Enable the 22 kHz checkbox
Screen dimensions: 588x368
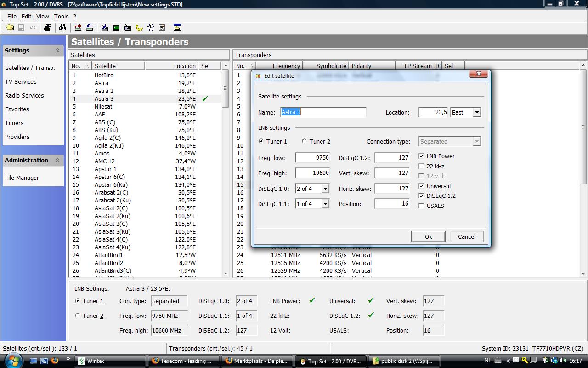pos(421,167)
